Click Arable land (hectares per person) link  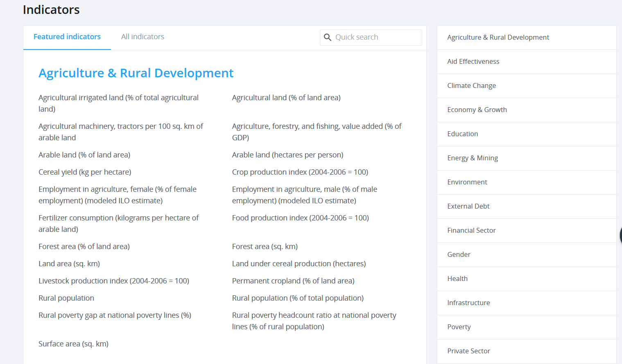pyautogui.click(x=287, y=155)
